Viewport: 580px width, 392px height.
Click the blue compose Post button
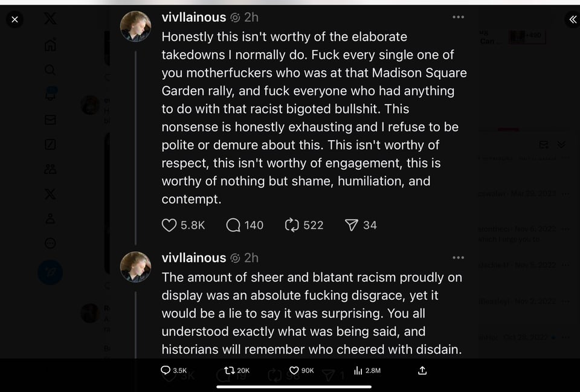(x=50, y=272)
